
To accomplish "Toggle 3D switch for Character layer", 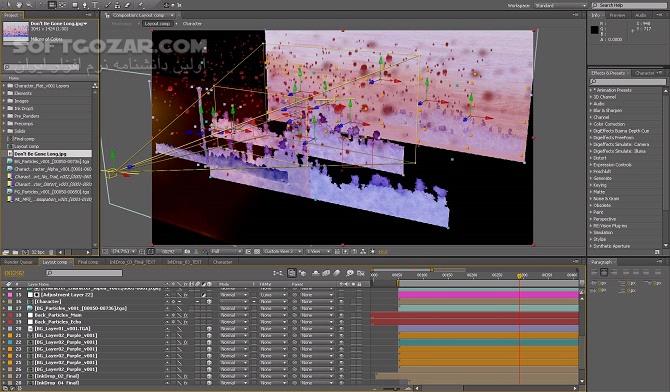I will click(209, 301).
